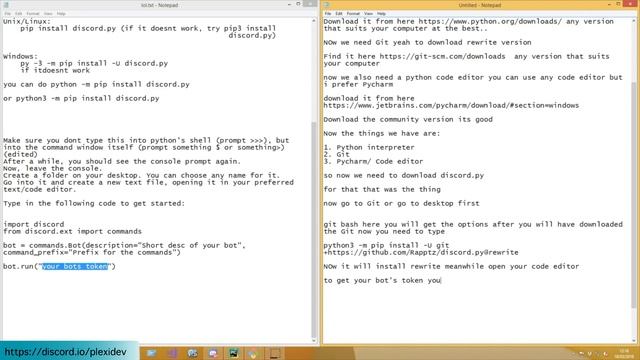Click the "Unix/Linux:" heading line
Screen dimensions: 640x360
click(x=27, y=21)
